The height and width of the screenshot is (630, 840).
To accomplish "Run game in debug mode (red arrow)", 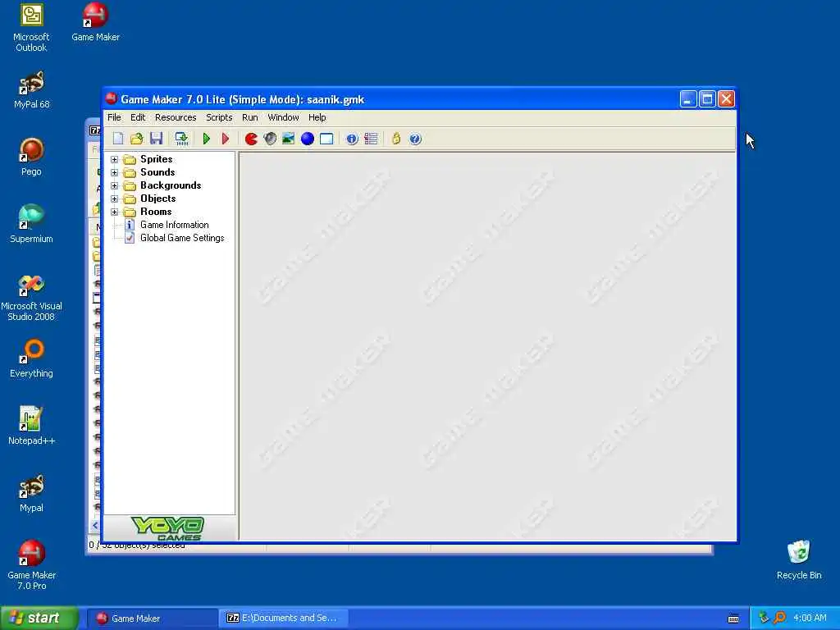I will tap(226, 139).
